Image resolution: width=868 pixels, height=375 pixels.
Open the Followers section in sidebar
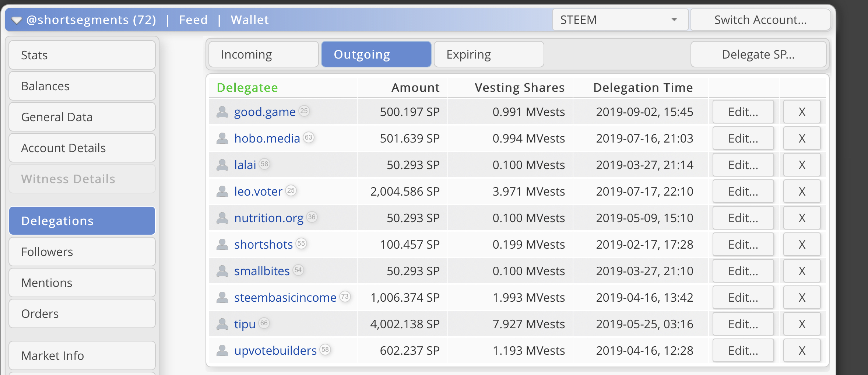82,252
